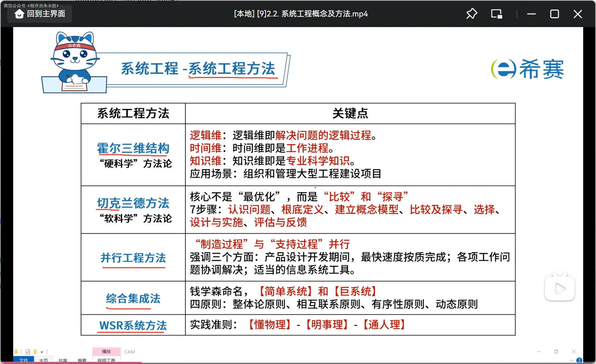The width and height of the screenshot is (596, 364).
Task: Open the 查看 ribbon tab
Action: 82,361
